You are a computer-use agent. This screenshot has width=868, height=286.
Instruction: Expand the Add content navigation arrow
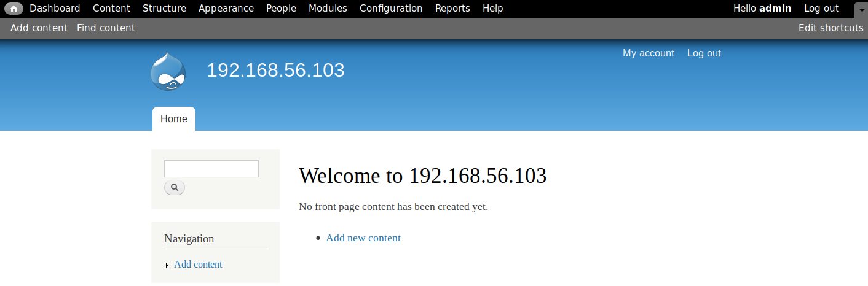[x=167, y=265]
